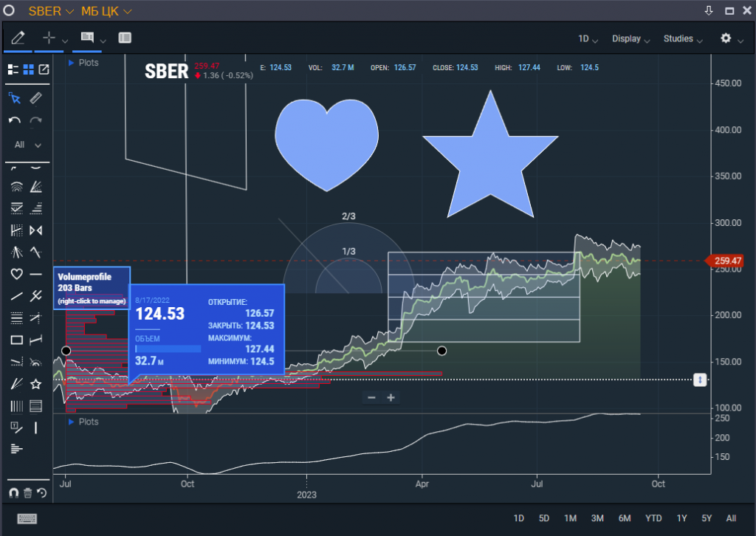The width and height of the screenshot is (756, 536).
Task: Zoom in chart with plus button
Action: click(x=391, y=398)
